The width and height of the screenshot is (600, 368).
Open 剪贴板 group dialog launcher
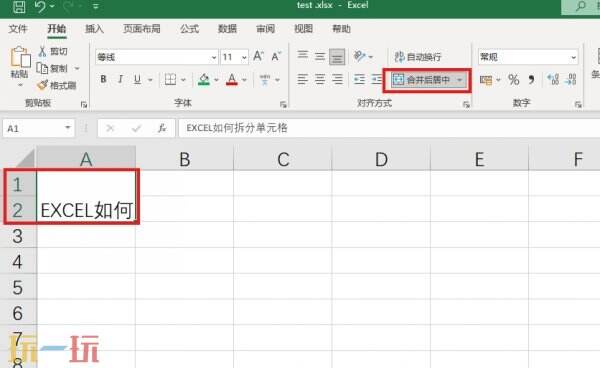pyautogui.click(x=84, y=104)
